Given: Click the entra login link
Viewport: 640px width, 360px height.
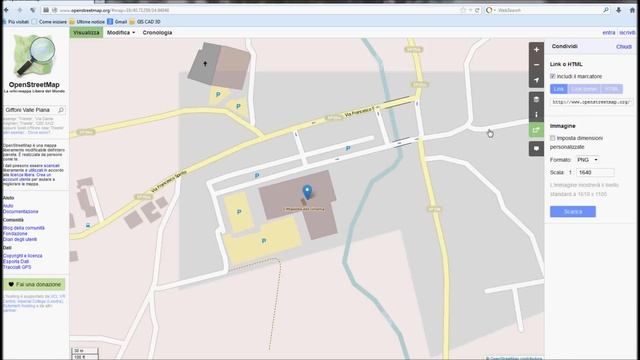Looking at the screenshot, I should tap(609, 33).
